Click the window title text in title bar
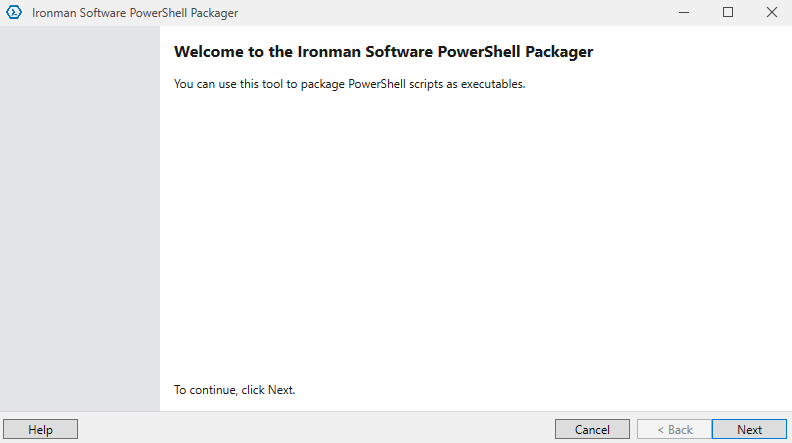The height and width of the screenshot is (443, 792). point(135,13)
